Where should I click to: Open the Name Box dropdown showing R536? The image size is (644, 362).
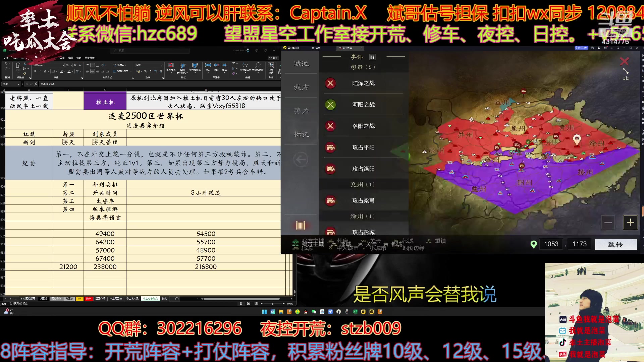click(x=18, y=84)
